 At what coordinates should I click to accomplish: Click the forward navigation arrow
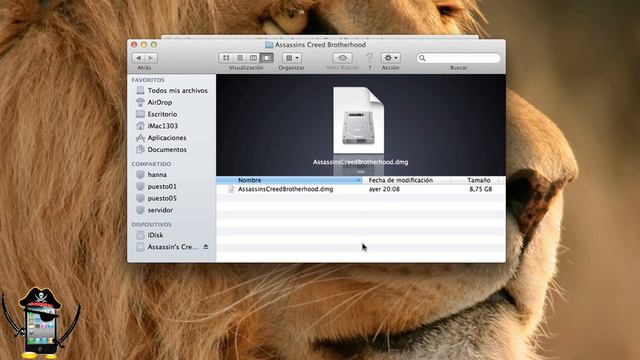151,58
